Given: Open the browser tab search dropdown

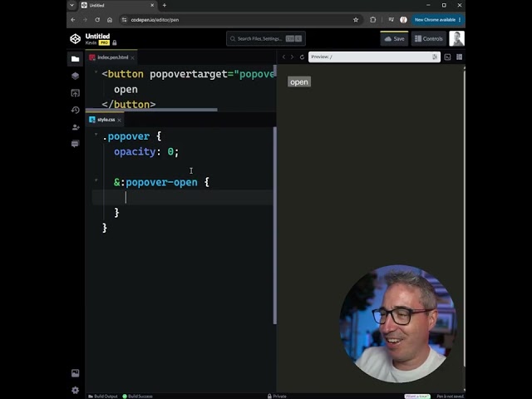Looking at the screenshot, I should click(72, 5).
